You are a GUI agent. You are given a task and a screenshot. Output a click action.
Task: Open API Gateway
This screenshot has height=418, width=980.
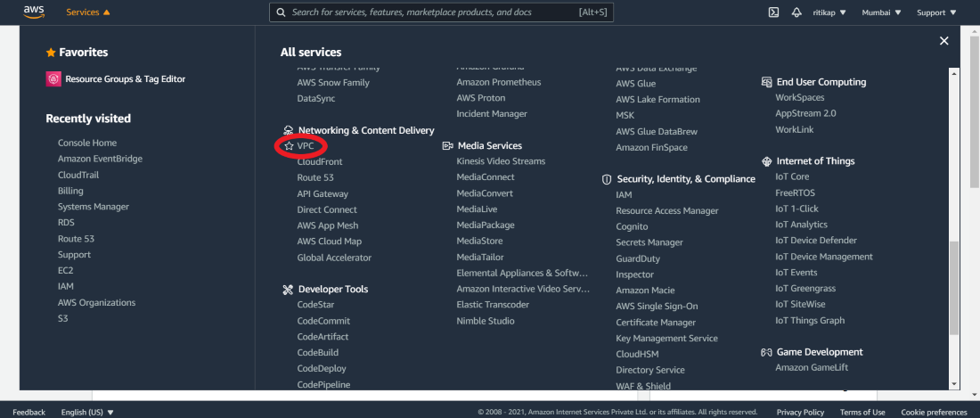pos(323,193)
